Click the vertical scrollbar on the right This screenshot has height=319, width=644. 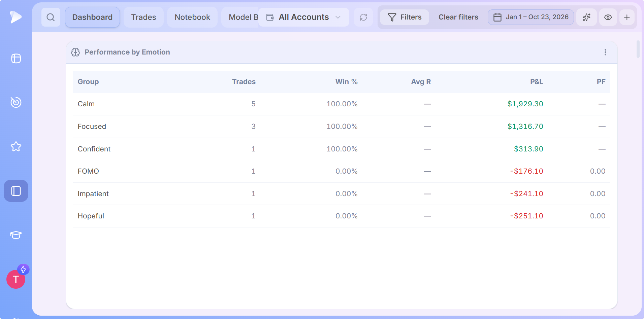coord(638,49)
